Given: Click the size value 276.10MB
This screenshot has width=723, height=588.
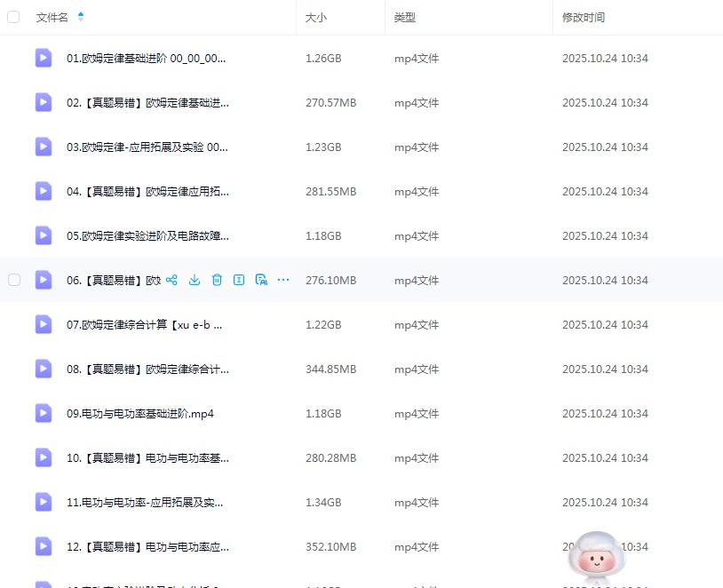Looking at the screenshot, I should (330, 281).
